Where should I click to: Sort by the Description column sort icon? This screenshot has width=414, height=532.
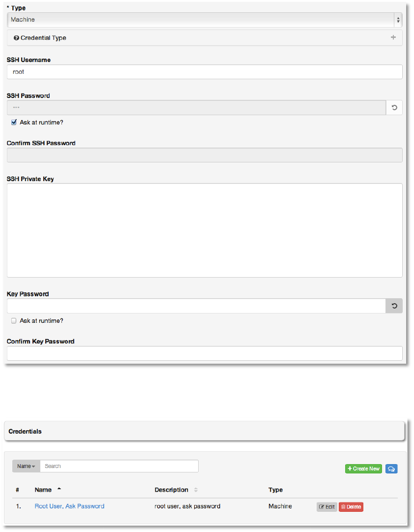click(x=196, y=490)
